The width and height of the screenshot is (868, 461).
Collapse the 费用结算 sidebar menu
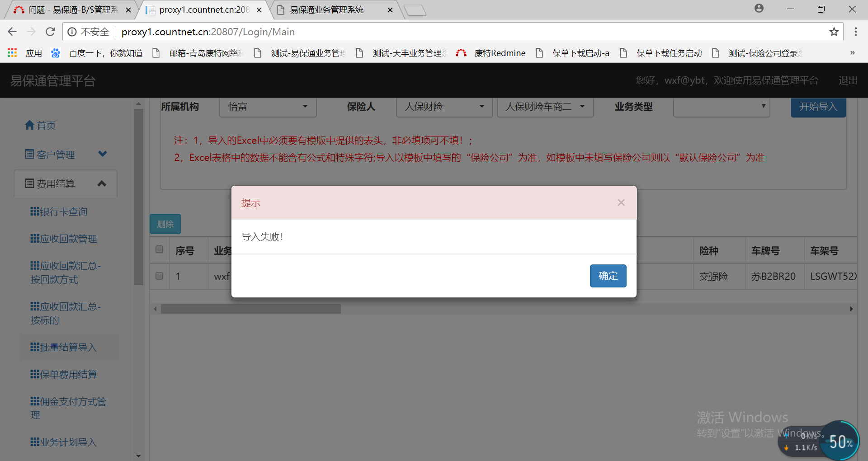pos(66,183)
